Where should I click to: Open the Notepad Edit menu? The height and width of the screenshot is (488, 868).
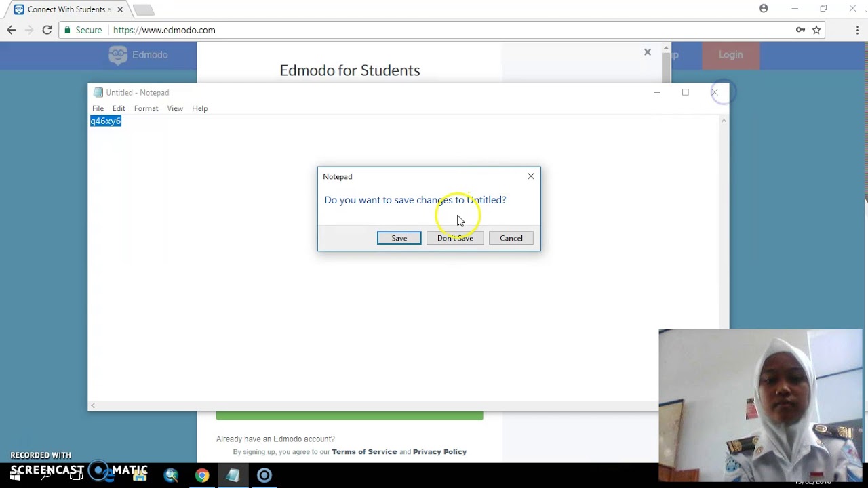point(119,108)
